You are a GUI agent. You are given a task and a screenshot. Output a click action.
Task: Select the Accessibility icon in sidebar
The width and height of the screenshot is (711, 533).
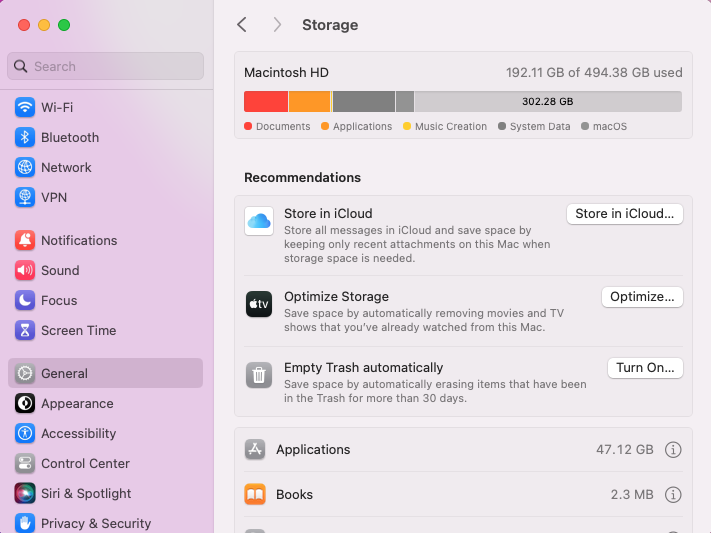pyautogui.click(x=25, y=433)
